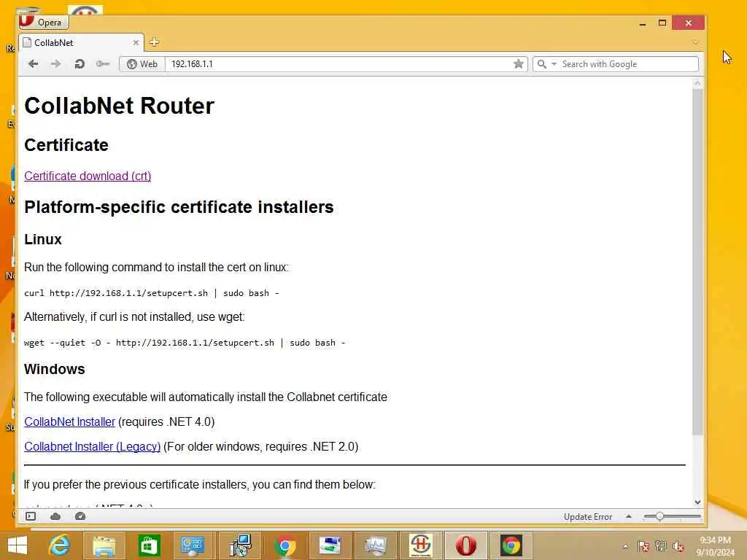Minimize the Opera window
This screenshot has width=747, height=560.
(643, 23)
